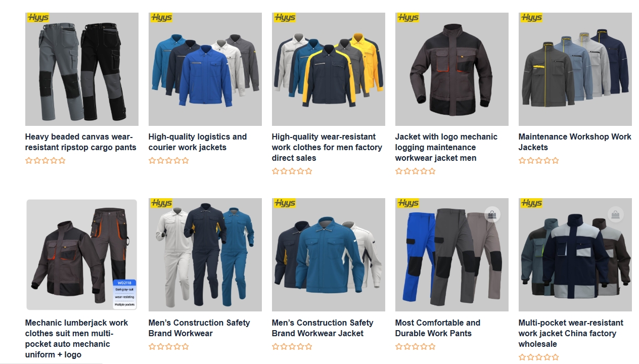This screenshot has height=364, width=639.
Task: Click star rating under Maintenance Workshop Work Jackets
Action: 539,161
